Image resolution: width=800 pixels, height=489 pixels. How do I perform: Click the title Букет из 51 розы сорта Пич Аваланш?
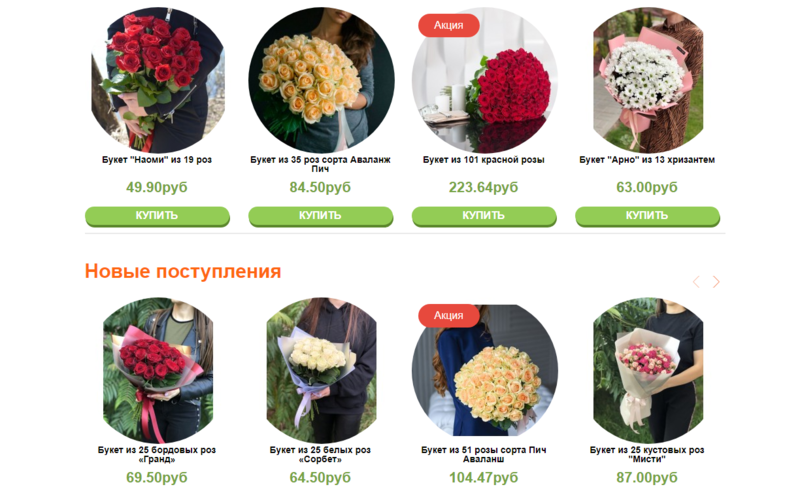click(x=484, y=454)
